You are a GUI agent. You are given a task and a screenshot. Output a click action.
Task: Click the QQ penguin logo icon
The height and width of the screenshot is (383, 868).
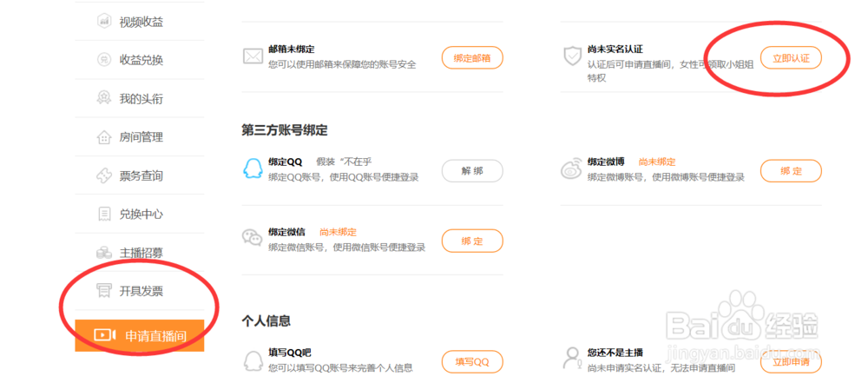252,169
